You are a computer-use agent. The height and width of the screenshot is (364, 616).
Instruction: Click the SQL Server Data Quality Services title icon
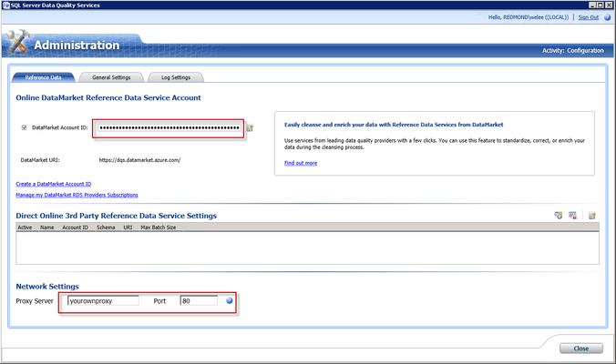pyautogui.click(x=5, y=5)
